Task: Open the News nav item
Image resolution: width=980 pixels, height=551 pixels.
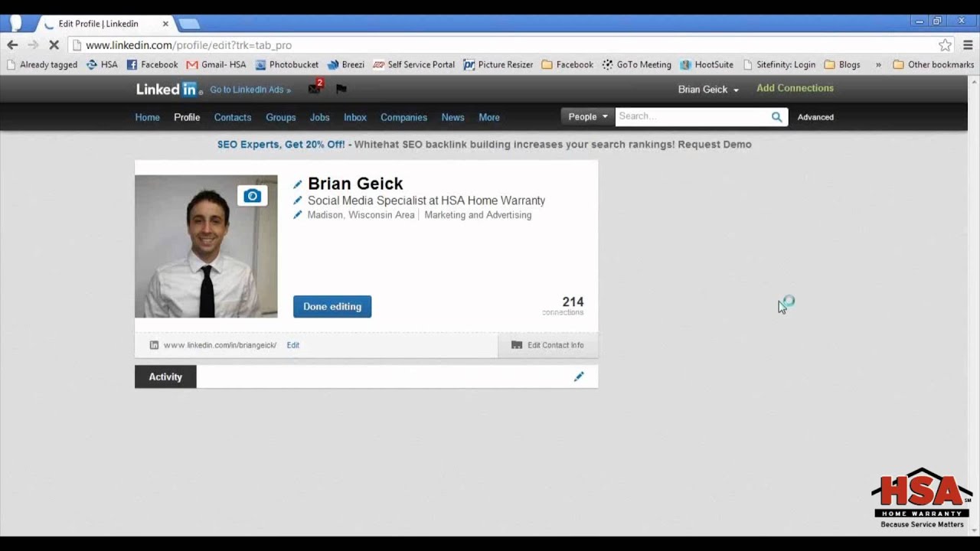Action: (453, 117)
